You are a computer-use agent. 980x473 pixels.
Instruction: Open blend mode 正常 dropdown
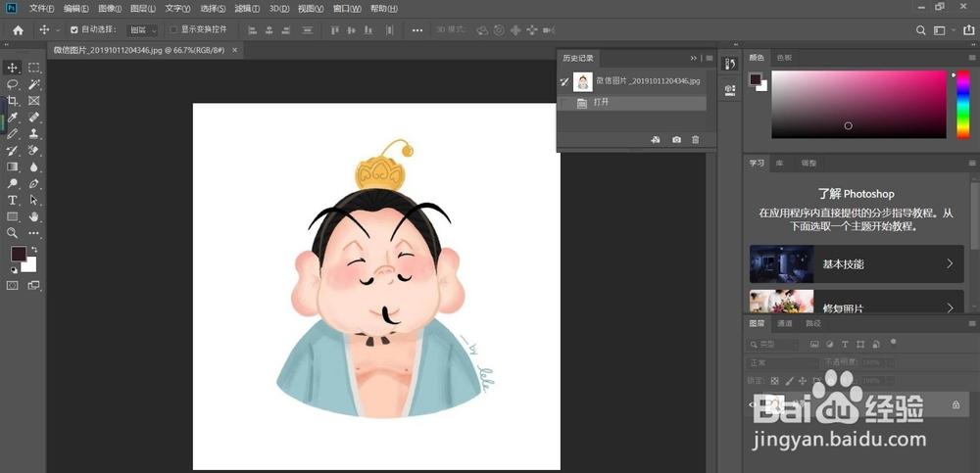pyautogui.click(x=782, y=362)
